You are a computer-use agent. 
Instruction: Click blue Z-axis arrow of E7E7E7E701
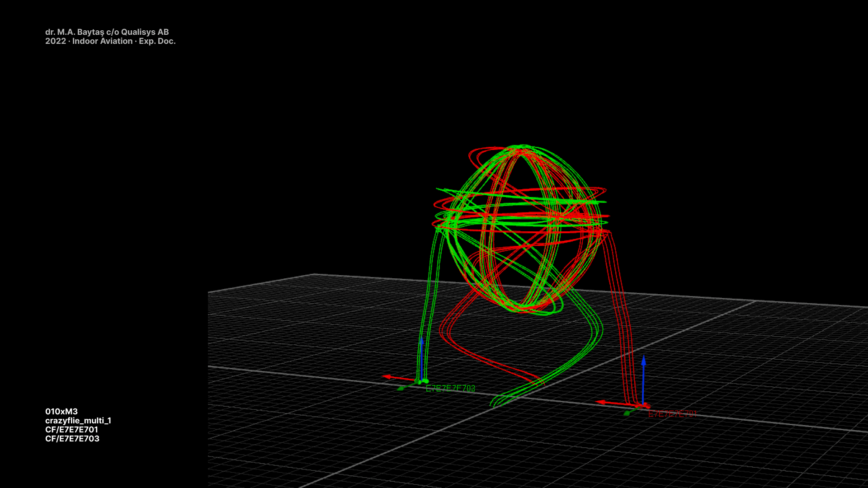(x=643, y=380)
